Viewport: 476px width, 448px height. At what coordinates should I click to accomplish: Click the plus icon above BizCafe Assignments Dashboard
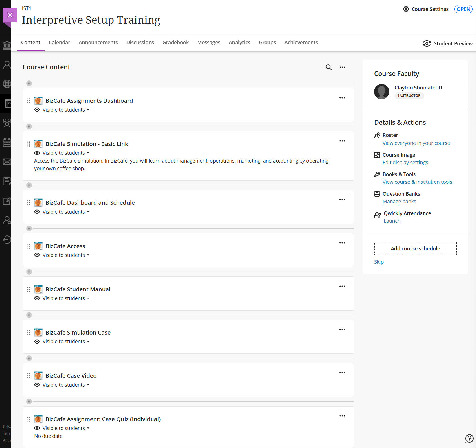29,83
